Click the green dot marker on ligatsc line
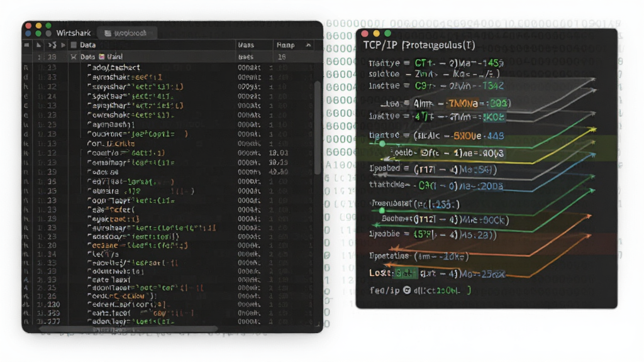644x362 pixels. pyautogui.click(x=382, y=144)
